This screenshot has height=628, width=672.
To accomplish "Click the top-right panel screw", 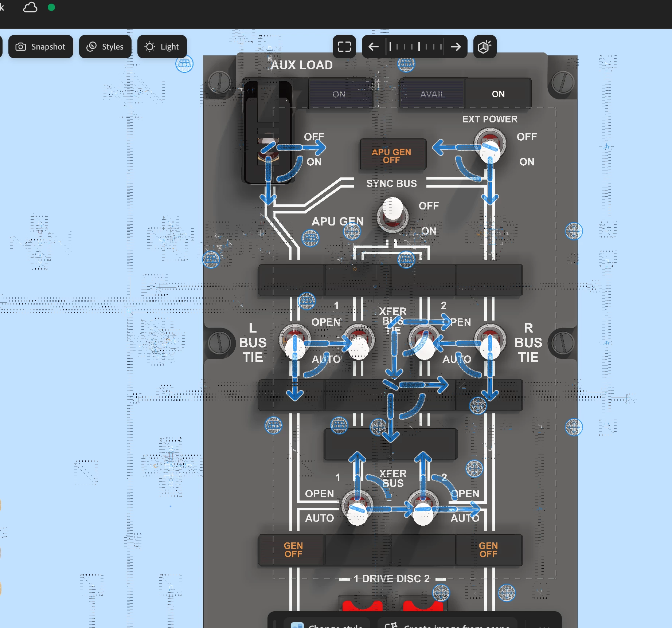I will pos(563,82).
